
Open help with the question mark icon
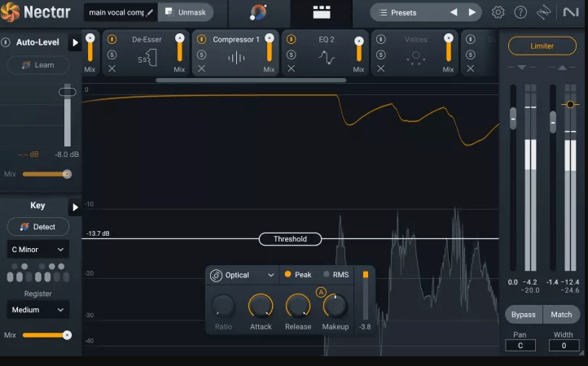pyautogui.click(x=520, y=12)
